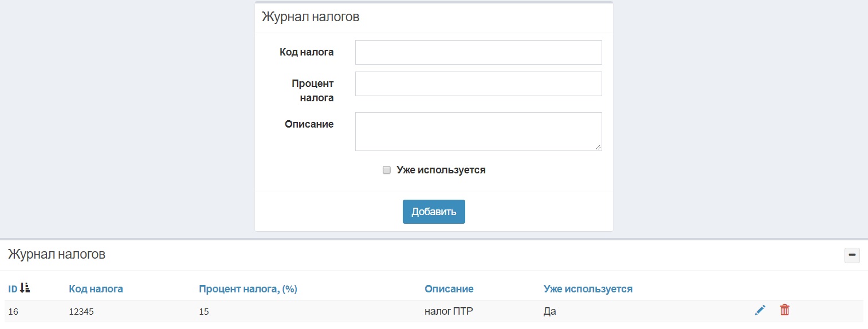Sort by Уже используется column header
The image size is (868, 329).
tap(588, 289)
